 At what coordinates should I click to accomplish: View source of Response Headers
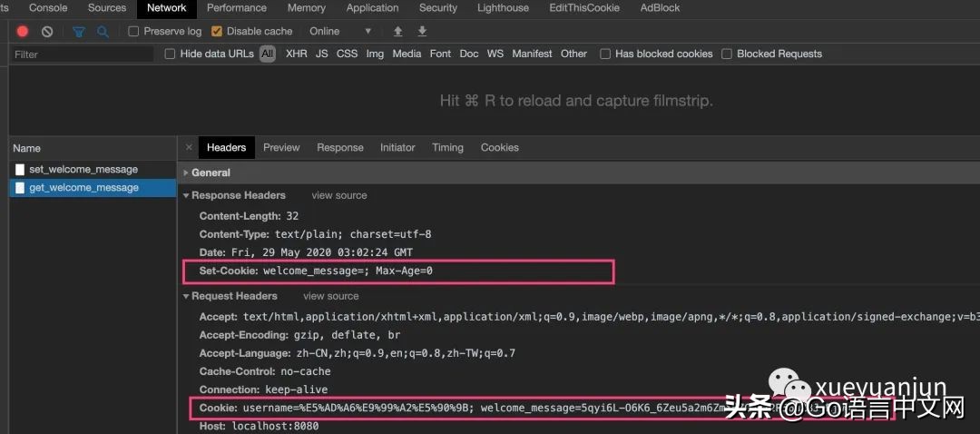coord(339,195)
